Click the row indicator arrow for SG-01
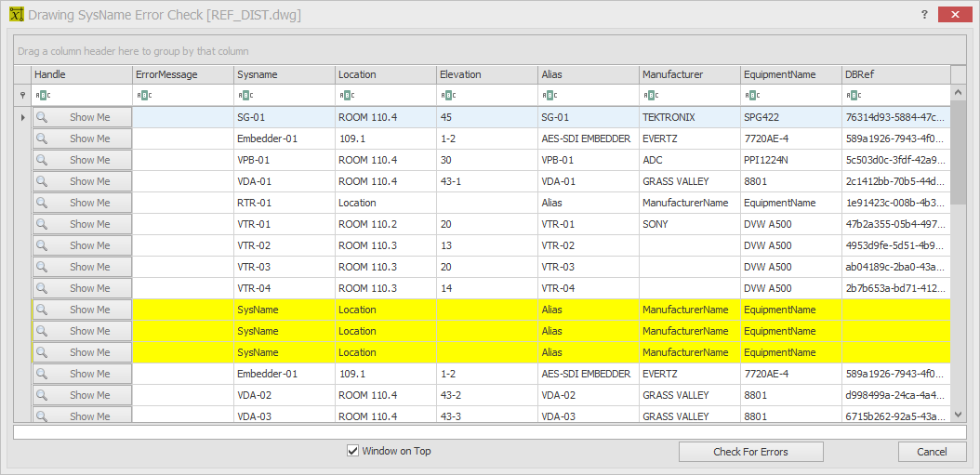This screenshot has width=980, height=475. click(23, 117)
